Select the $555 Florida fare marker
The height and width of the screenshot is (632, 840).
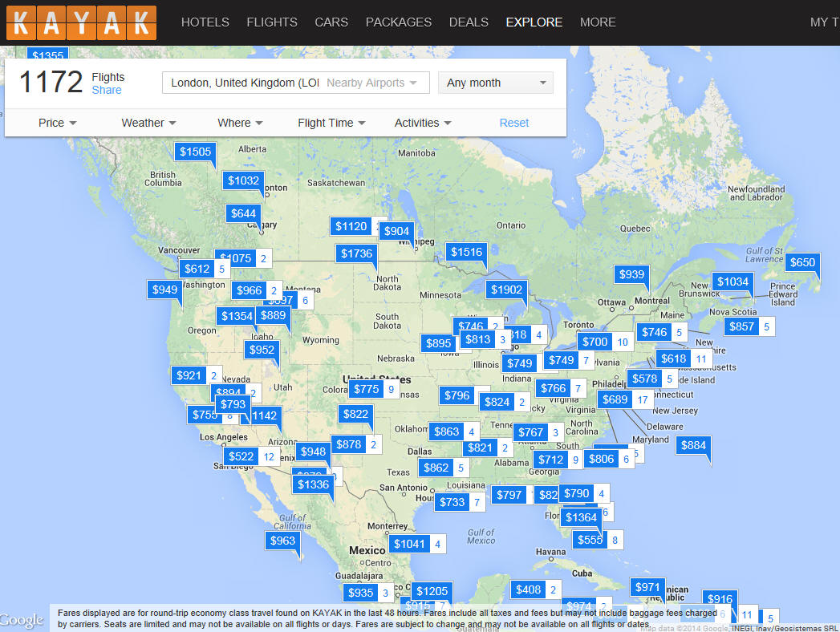tap(590, 540)
